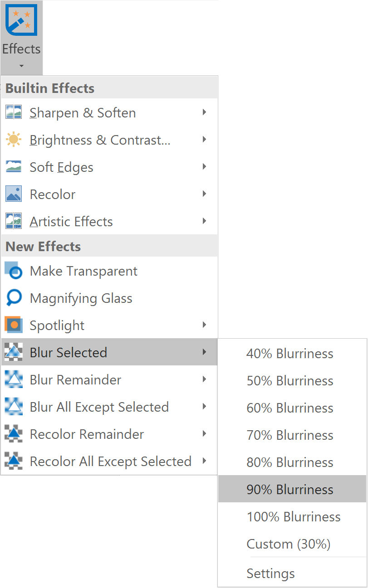This screenshot has width=368, height=588.
Task: Click the Effects wand icon
Action: click(21, 21)
